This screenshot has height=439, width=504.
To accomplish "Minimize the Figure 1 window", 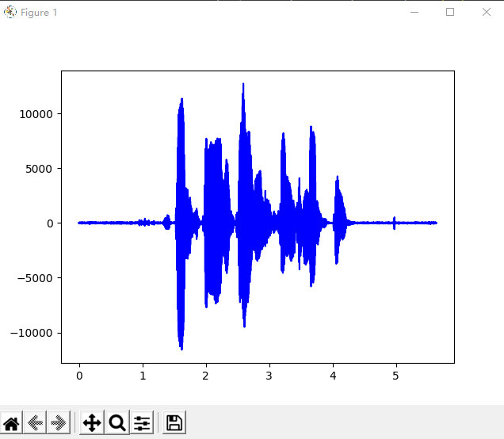I will [x=414, y=12].
